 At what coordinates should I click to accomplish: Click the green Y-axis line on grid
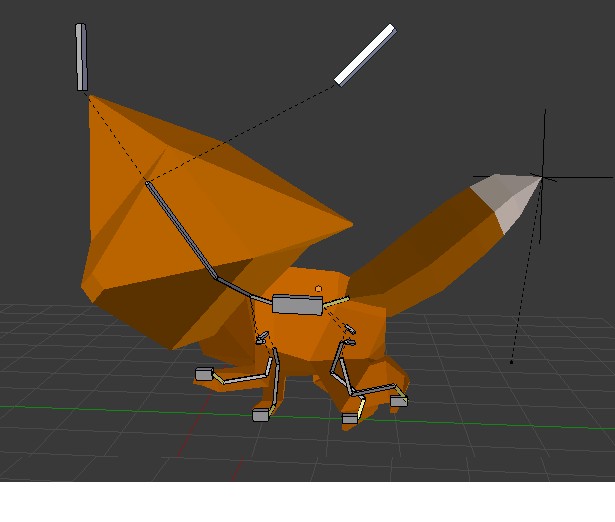click(x=100, y=410)
